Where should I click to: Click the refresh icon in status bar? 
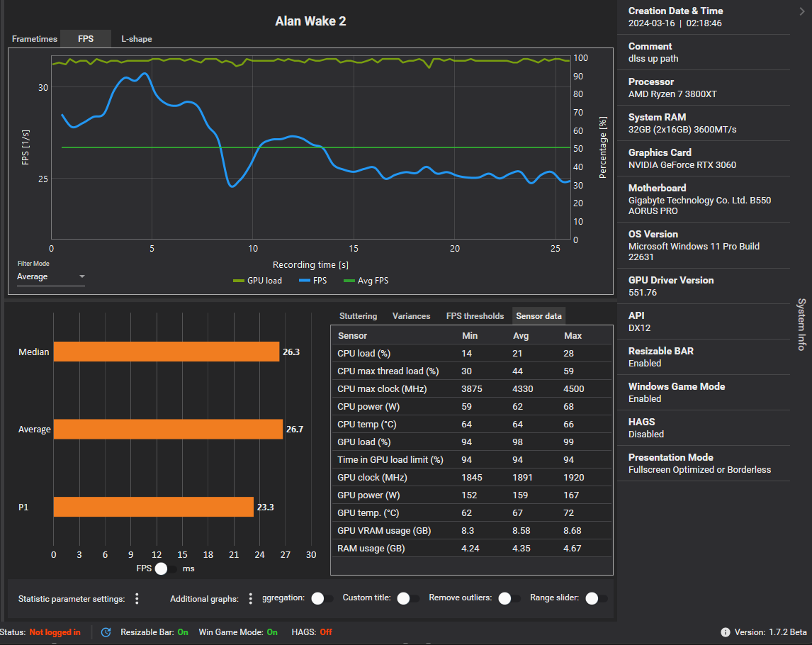(106, 632)
